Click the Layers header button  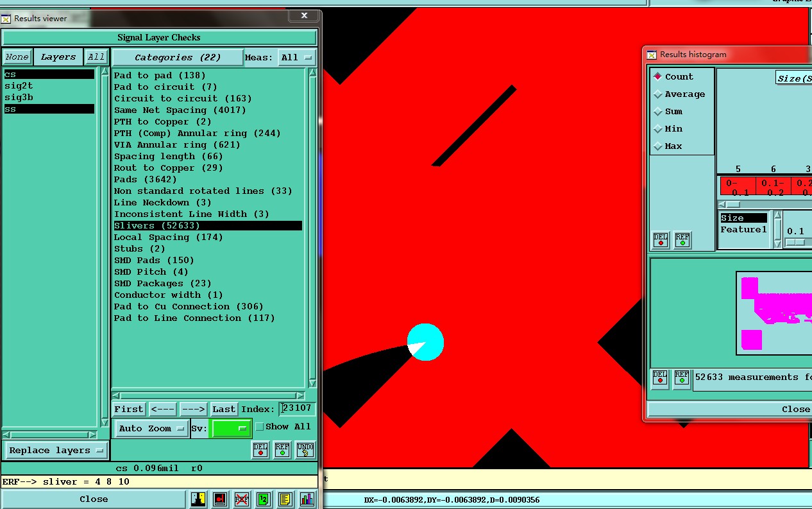pos(58,57)
